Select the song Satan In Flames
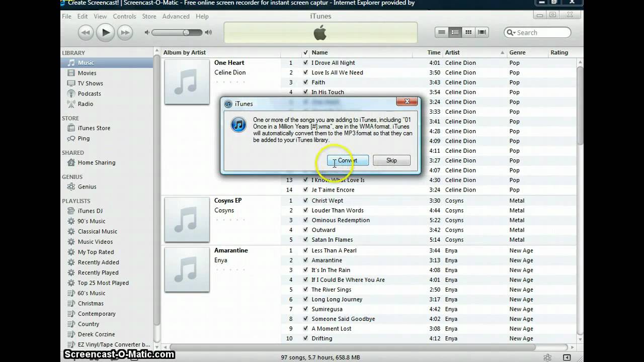Image resolution: width=644 pixels, height=362 pixels. coord(332,240)
